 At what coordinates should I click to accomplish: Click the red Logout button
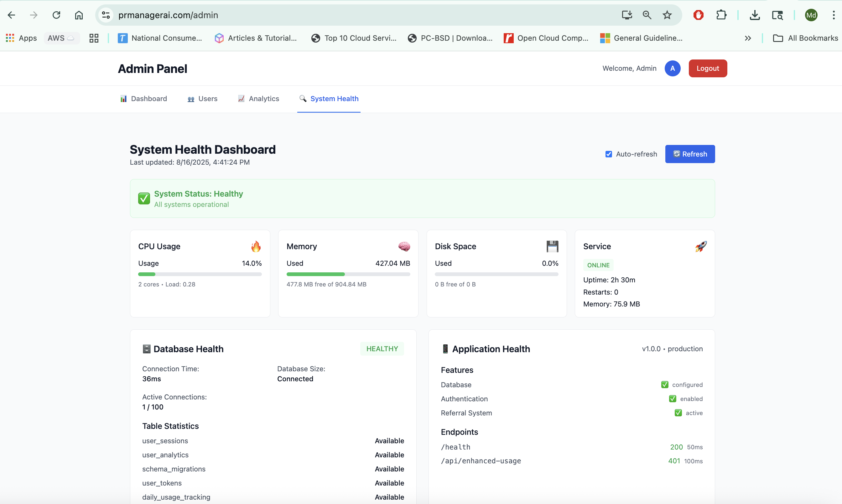click(x=708, y=68)
